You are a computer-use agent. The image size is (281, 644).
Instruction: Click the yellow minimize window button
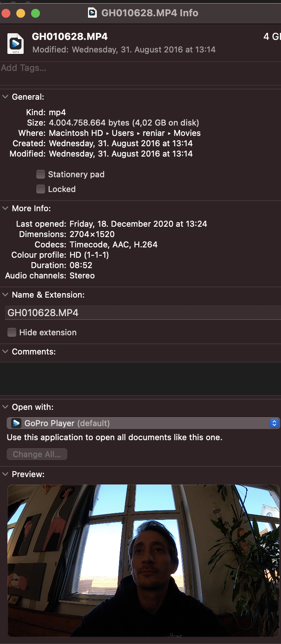(21, 14)
